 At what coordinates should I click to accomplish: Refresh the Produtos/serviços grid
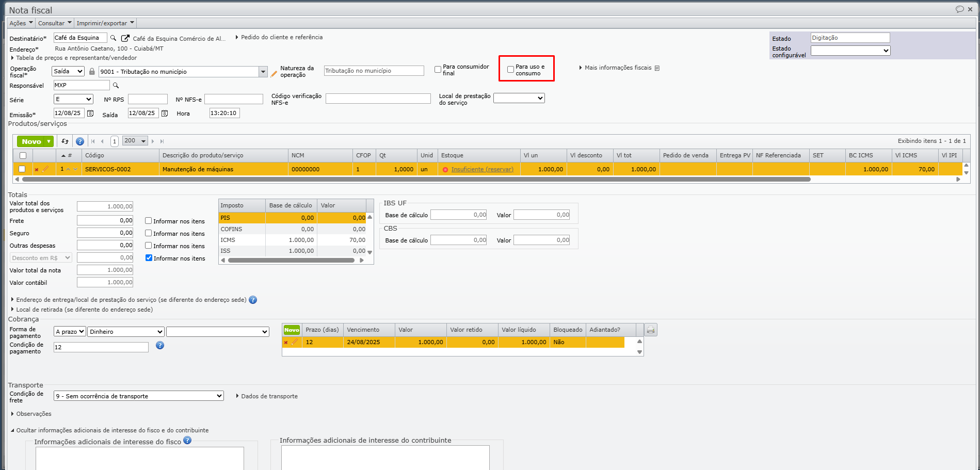click(65, 141)
